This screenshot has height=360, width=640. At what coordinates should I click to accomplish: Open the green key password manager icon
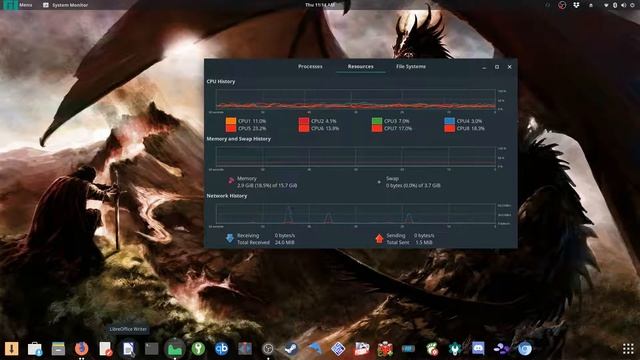pos(198,349)
